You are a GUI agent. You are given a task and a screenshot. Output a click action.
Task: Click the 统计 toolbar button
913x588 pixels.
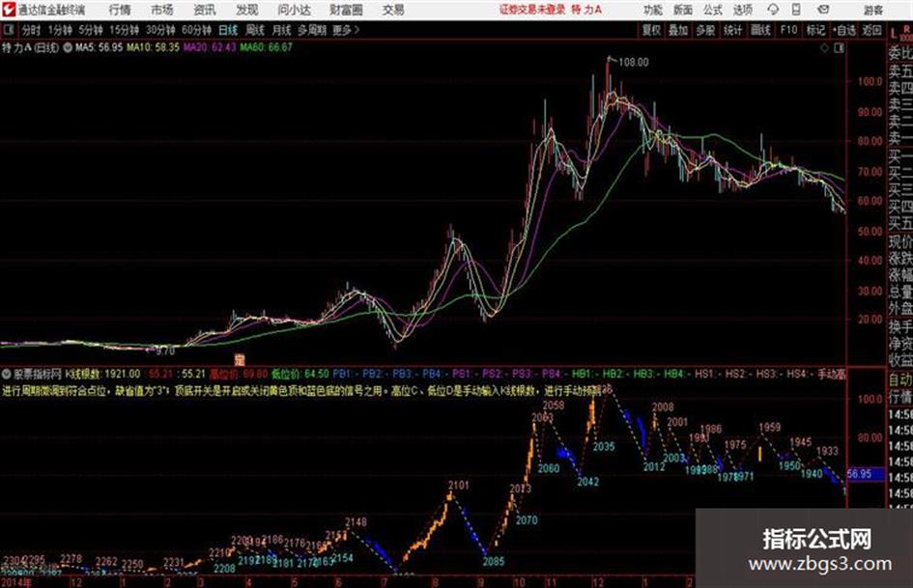click(733, 30)
